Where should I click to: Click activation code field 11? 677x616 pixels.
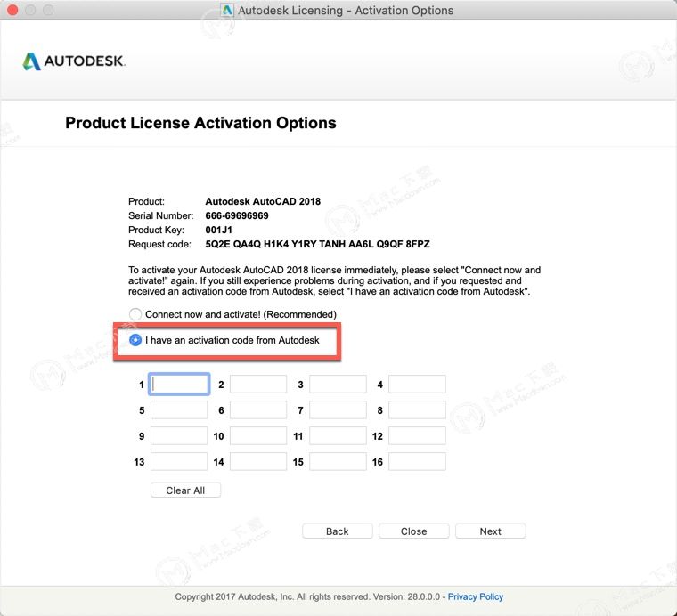coord(338,436)
